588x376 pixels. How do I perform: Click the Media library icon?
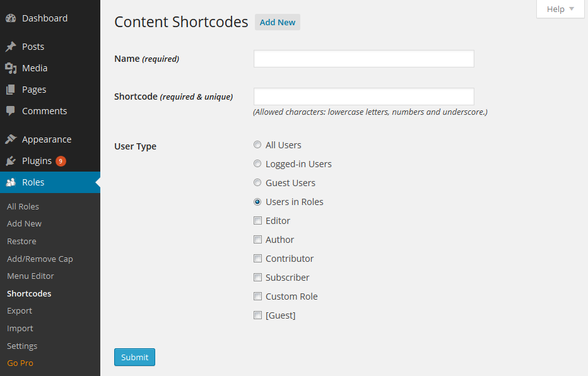(x=11, y=68)
